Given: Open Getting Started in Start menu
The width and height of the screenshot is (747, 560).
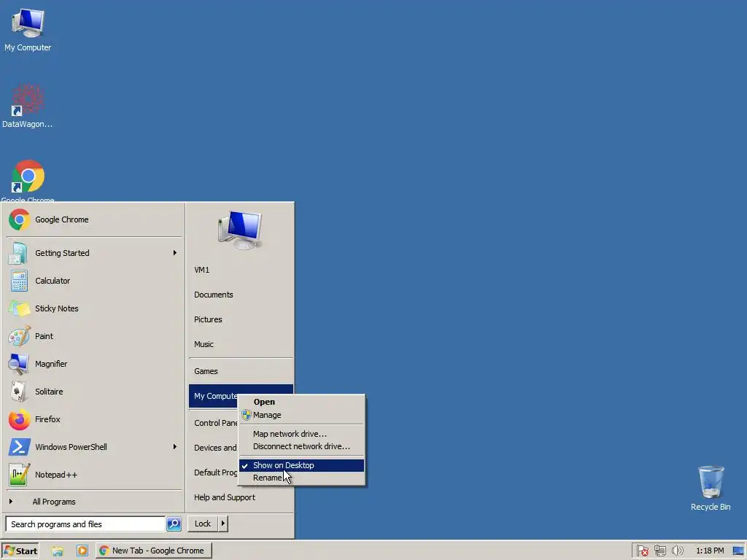Looking at the screenshot, I should [94, 253].
